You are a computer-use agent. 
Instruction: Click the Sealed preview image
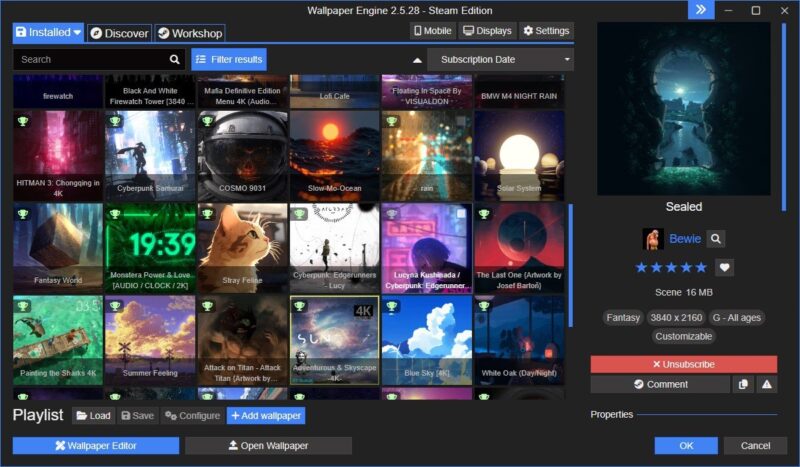click(x=684, y=109)
